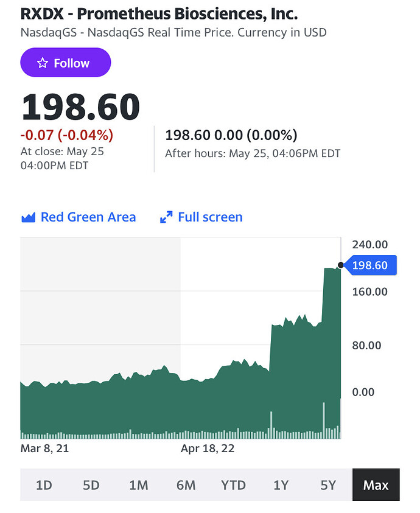Click the Mar 8, 21 axis date
Screen dimensions: 420x513
45,448
